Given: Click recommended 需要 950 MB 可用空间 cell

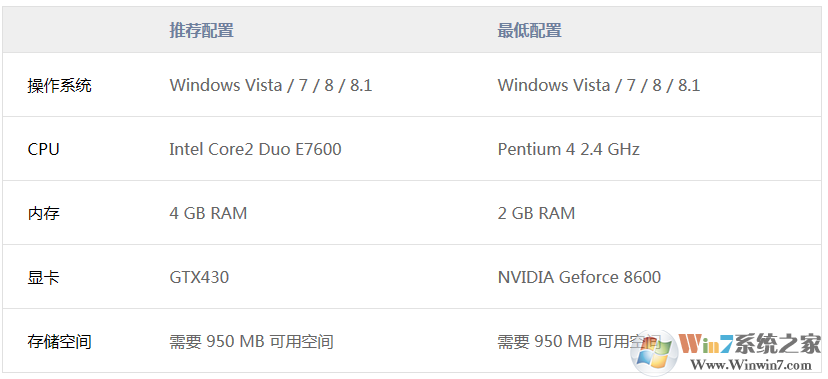Looking at the screenshot, I should 251,342.
